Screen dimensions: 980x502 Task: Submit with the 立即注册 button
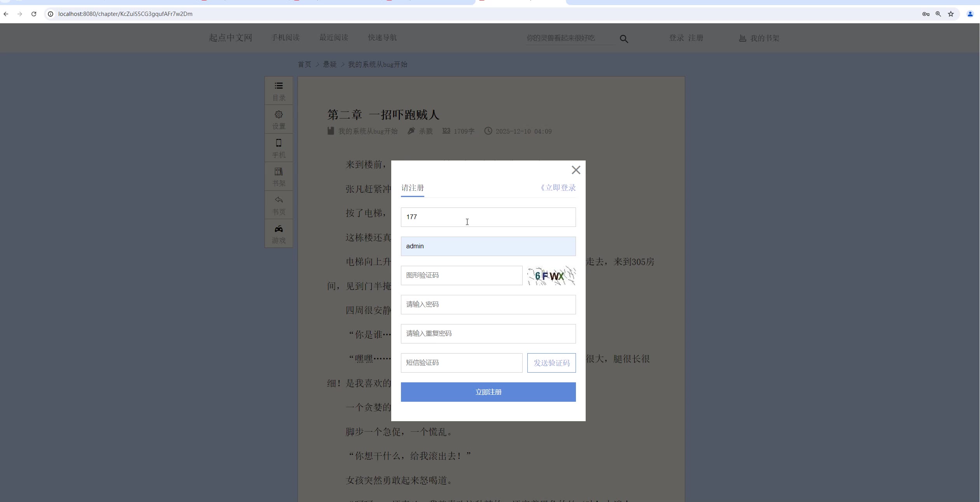click(x=488, y=392)
